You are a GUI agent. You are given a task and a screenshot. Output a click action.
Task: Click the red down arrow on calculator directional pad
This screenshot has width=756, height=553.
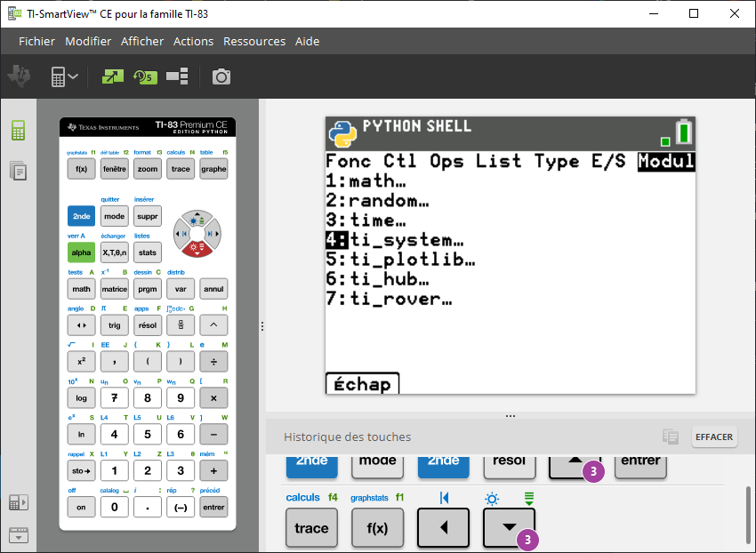[197, 249]
